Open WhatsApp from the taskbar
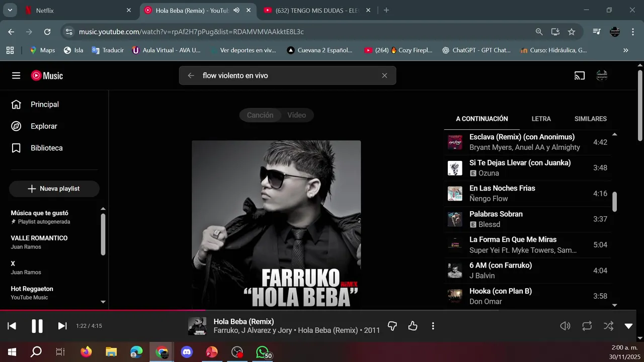The width and height of the screenshot is (644, 362). (263, 352)
